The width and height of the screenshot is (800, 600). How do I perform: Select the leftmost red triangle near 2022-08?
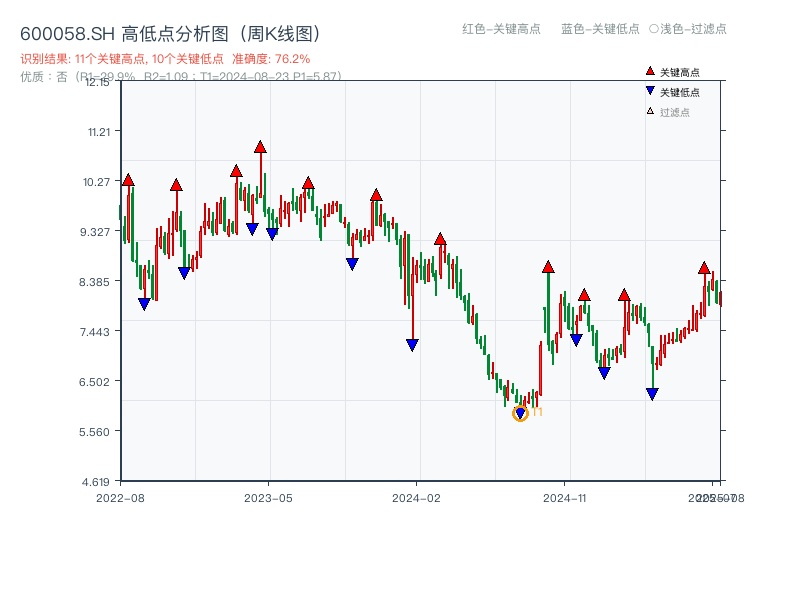tap(128, 181)
